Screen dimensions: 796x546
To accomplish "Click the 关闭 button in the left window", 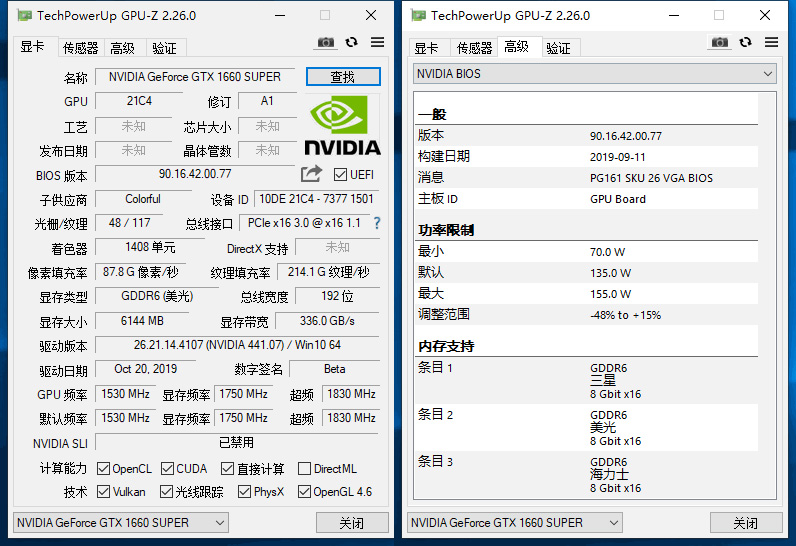I will [352, 523].
